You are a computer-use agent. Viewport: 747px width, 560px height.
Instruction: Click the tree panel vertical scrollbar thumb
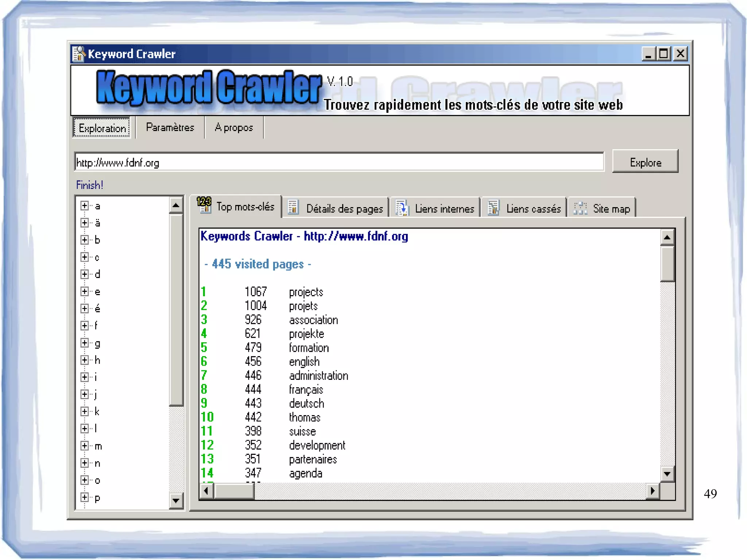pyautogui.click(x=176, y=310)
